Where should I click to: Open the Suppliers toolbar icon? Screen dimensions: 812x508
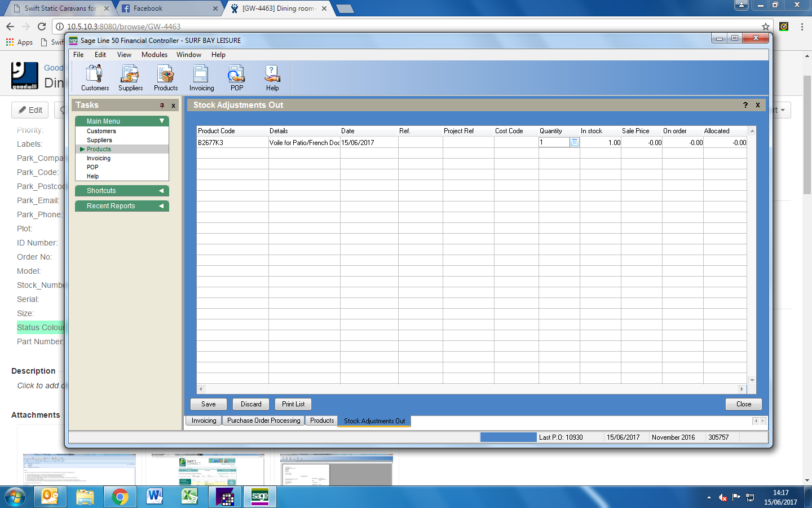click(130, 77)
